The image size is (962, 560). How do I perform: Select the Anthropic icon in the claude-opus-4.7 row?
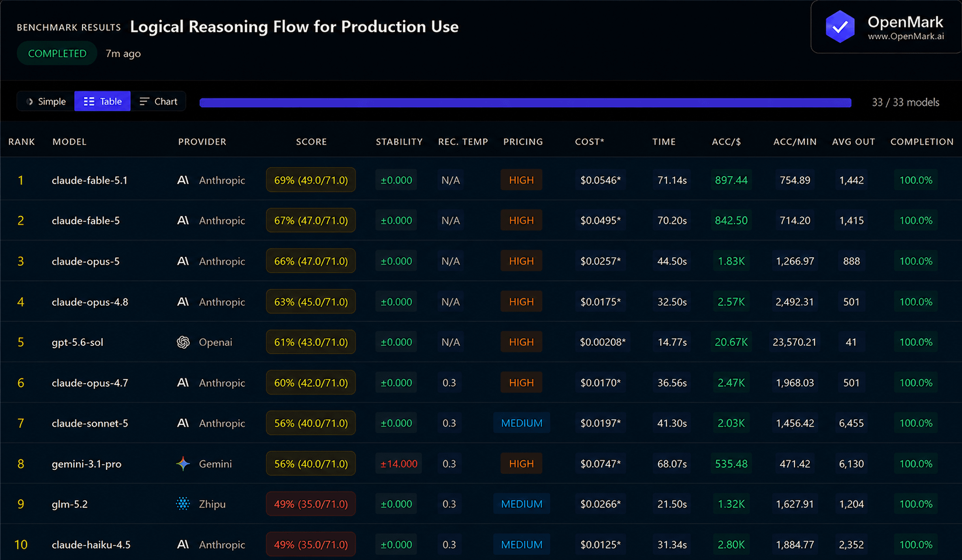coord(183,383)
